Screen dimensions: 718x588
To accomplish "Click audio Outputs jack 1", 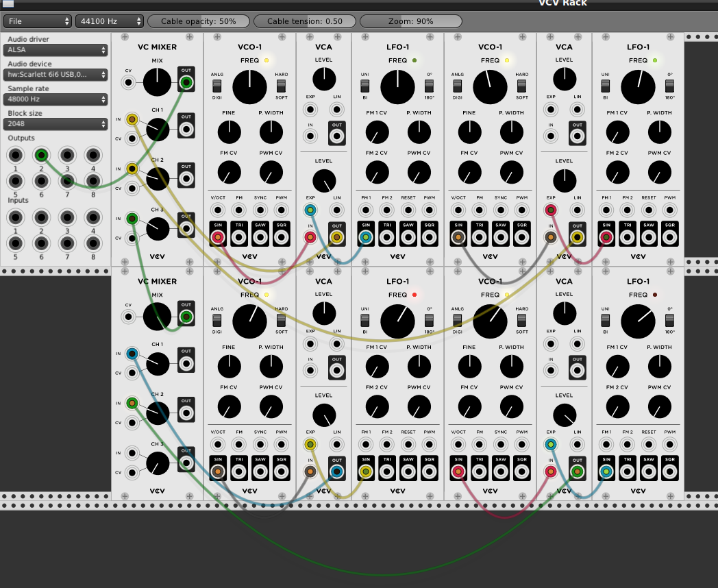I will pos(16,156).
